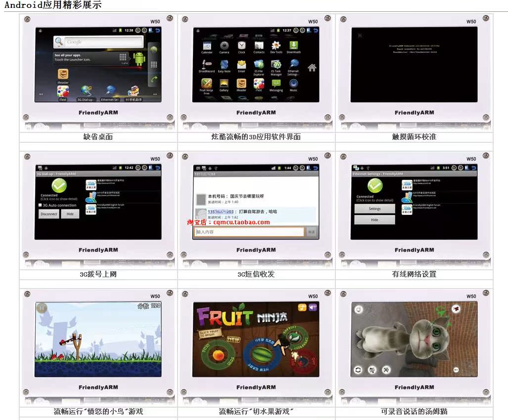Viewport: 508px width, 420px height.
Task: Tap the green Connected checkmark in 3G Dial-up
Action: point(59,186)
